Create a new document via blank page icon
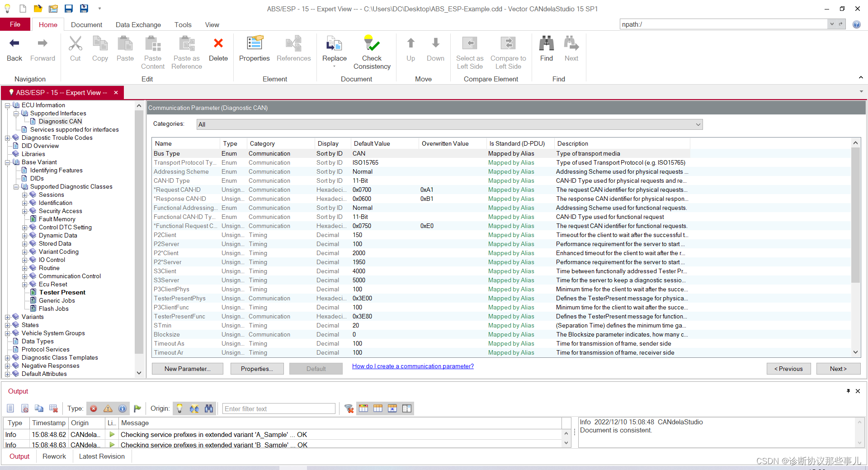The width and height of the screenshot is (868, 470). point(23,9)
